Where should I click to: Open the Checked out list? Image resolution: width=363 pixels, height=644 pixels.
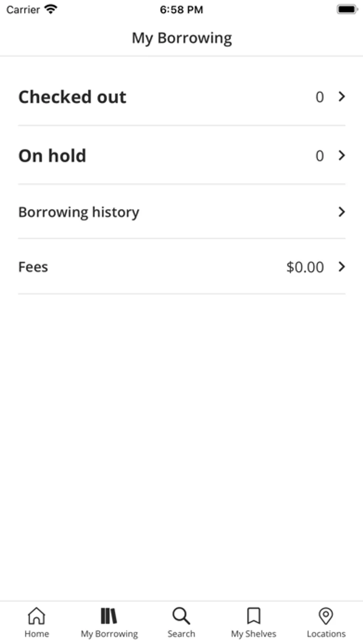tap(181, 97)
